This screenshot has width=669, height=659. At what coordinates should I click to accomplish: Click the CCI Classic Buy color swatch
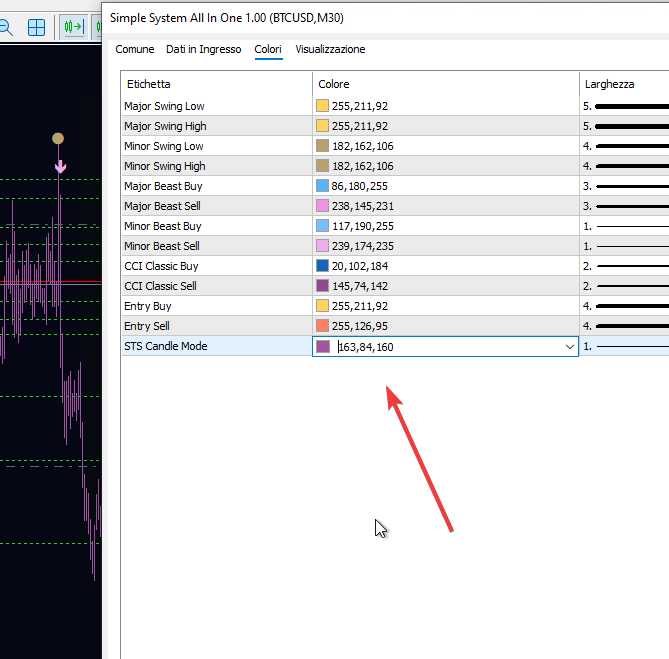pos(322,266)
